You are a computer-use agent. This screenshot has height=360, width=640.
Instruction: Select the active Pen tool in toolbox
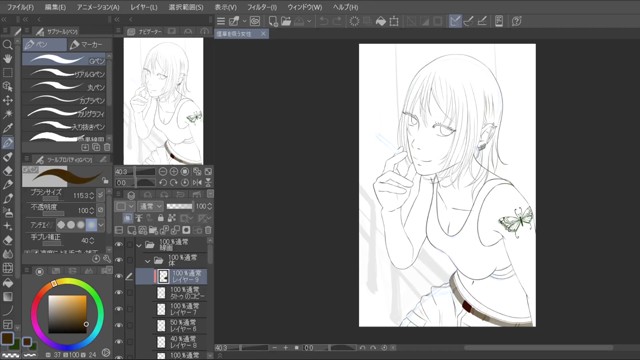[x=7, y=142]
